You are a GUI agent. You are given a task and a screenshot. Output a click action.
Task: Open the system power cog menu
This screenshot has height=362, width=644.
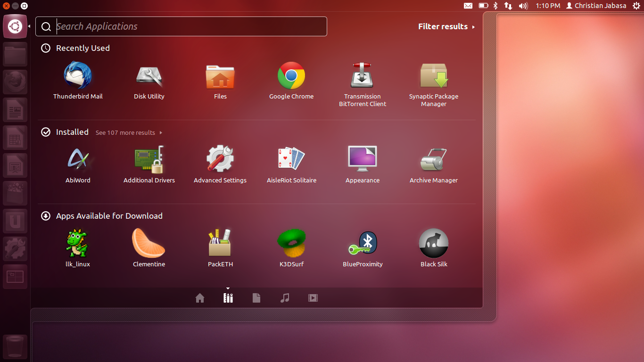[636, 6]
